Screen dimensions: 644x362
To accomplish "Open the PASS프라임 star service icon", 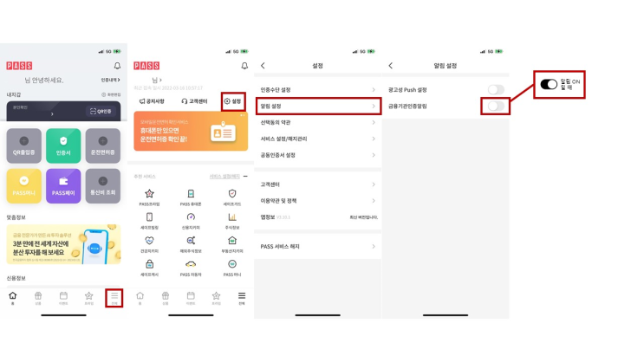I will (149, 197).
